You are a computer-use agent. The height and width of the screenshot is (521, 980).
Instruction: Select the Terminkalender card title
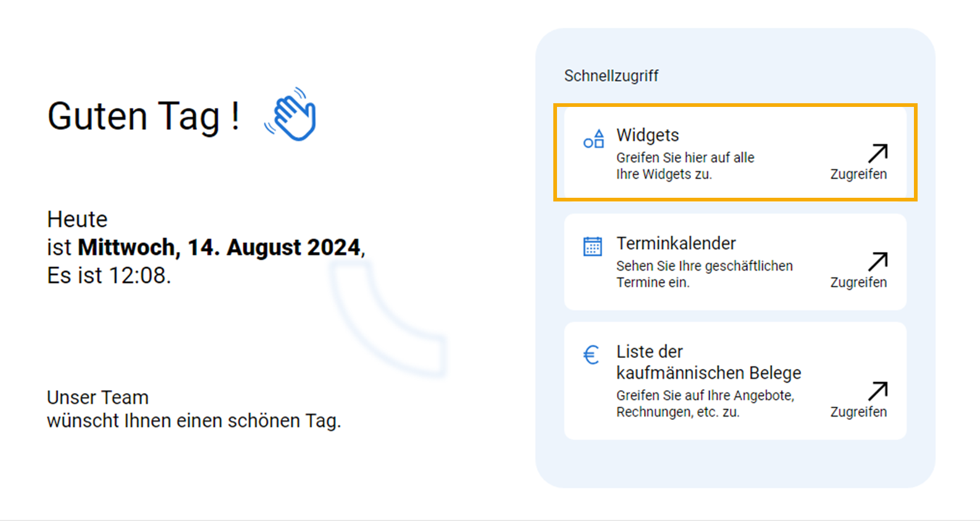coord(676,244)
